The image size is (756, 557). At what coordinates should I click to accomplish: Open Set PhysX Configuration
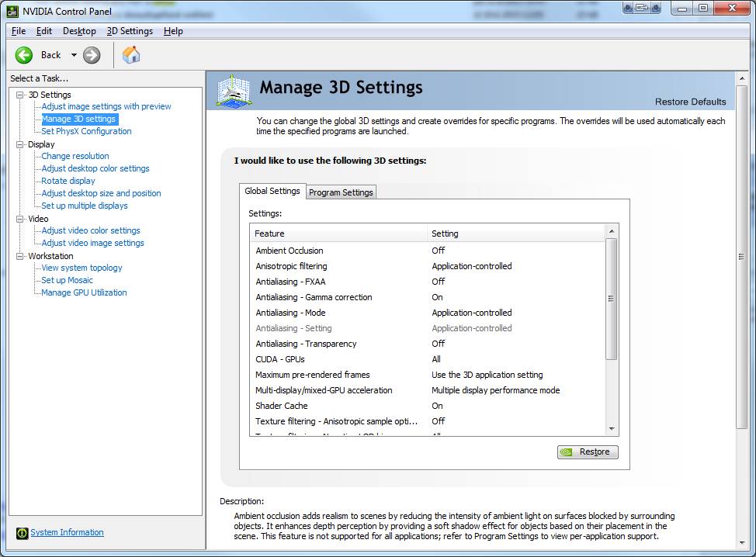point(86,131)
